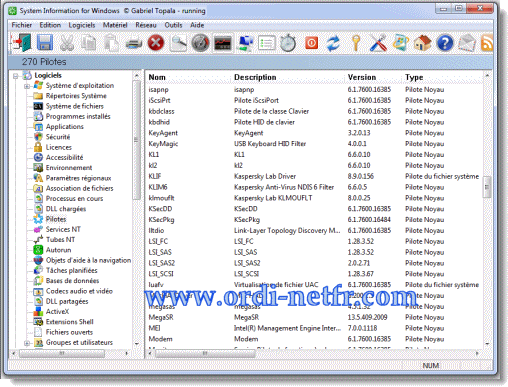Click the Description column header
The image size is (508, 387).
coord(255,77)
